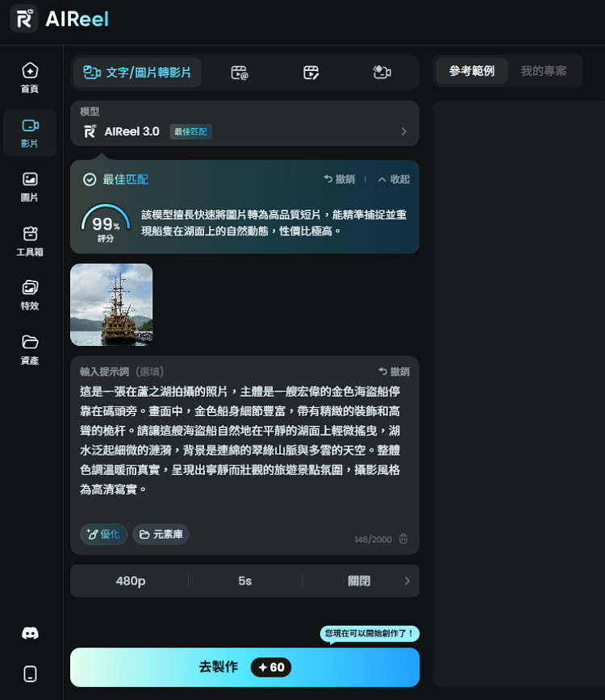
Task: Click the 60 credits badge on generate button
Action: (x=271, y=668)
